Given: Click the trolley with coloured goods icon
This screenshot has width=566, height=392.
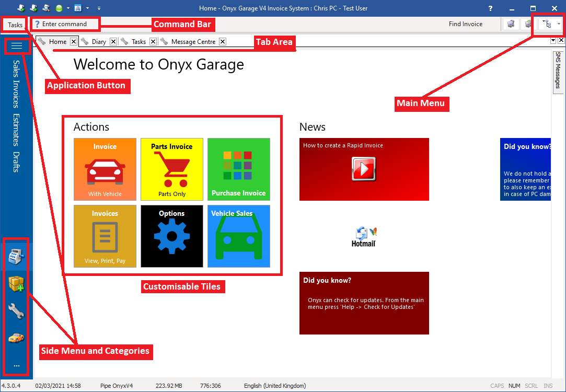Looking at the screenshot, I should [x=528, y=24].
